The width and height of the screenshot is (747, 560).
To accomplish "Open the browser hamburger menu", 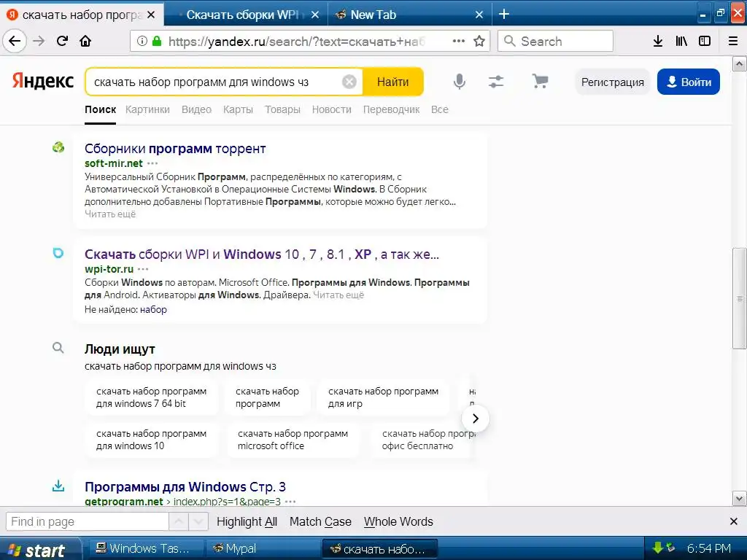I will (733, 41).
